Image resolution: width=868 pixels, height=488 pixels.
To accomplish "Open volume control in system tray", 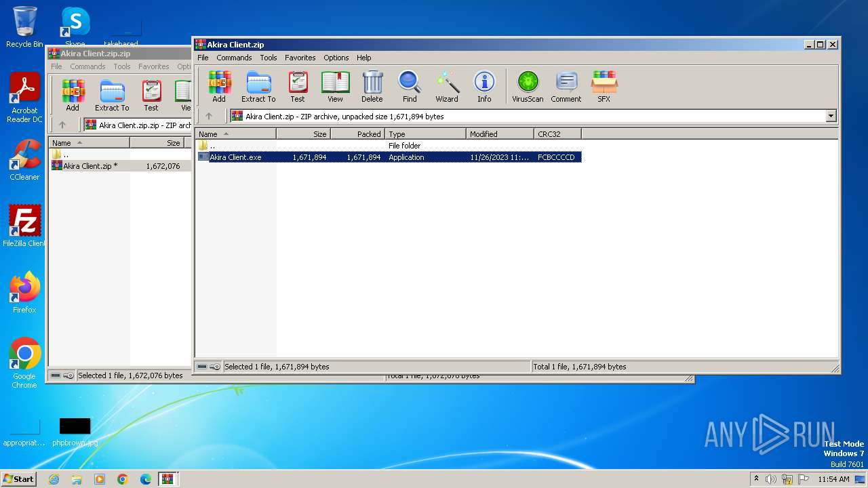I will tap(771, 479).
